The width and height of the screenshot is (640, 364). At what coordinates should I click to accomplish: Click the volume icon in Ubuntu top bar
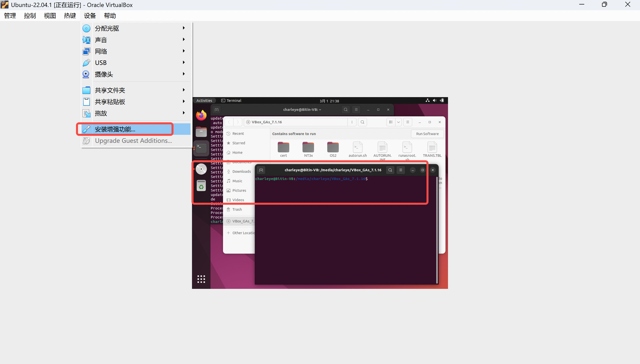434,101
